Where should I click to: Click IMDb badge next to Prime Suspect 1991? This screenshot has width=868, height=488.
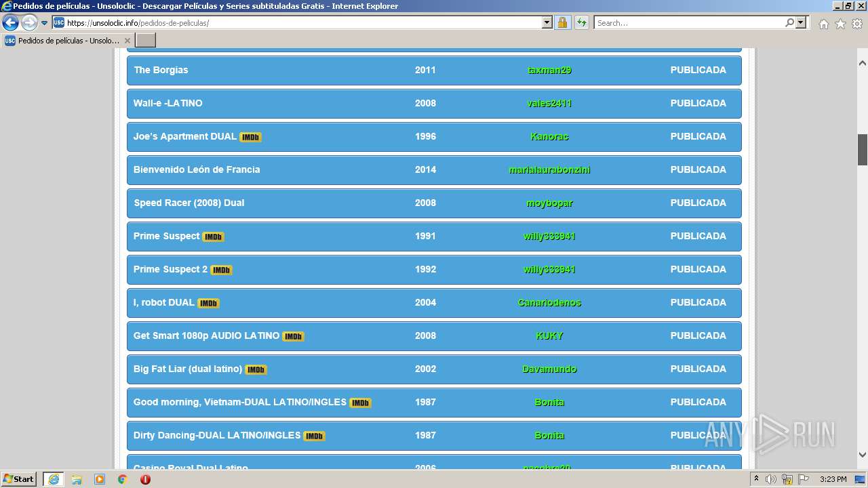click(x=213, y=237)
